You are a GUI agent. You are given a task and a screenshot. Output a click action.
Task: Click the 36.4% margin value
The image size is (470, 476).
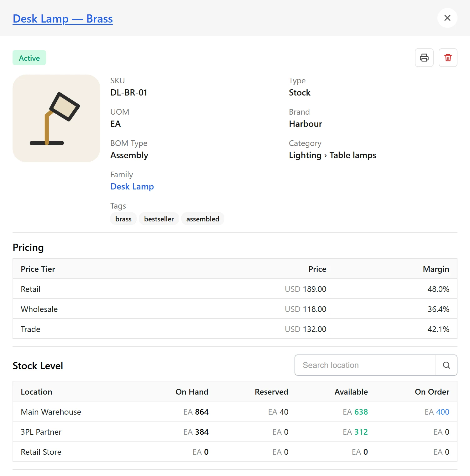(x=438, y=309)
